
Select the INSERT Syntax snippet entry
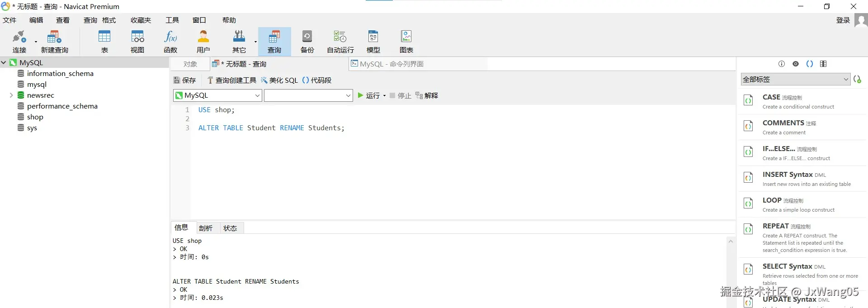pyautogui.click(x=803, y=179)
